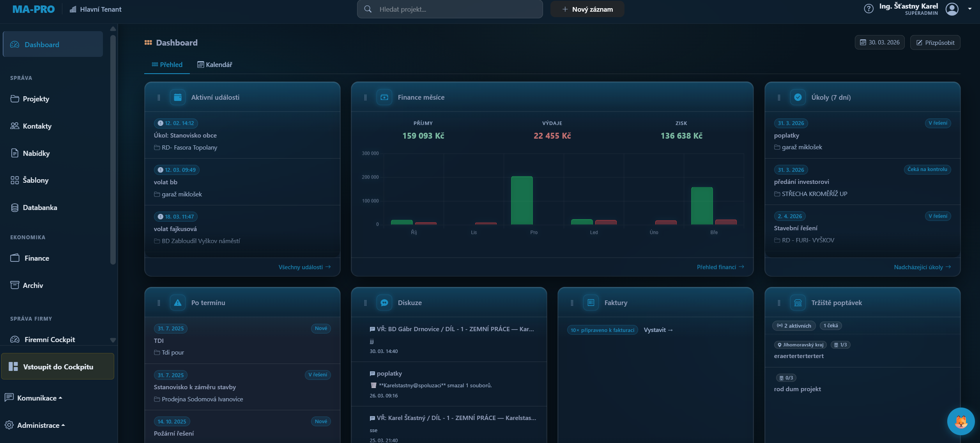Viewport: 980px width, 443px height.
Task: Open the date picker showing 30. 03. 2026
Action: click(x=879, y=42)
